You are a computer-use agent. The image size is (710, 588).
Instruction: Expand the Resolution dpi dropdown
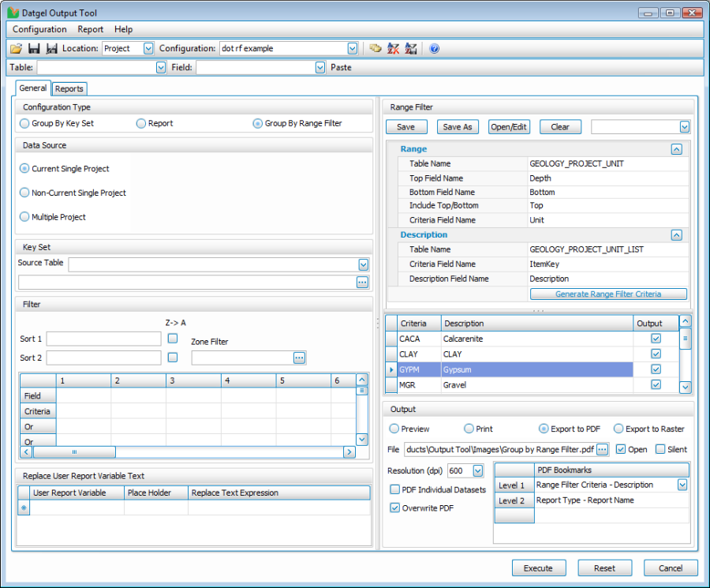pyautogui.click(x=477, y=471)
